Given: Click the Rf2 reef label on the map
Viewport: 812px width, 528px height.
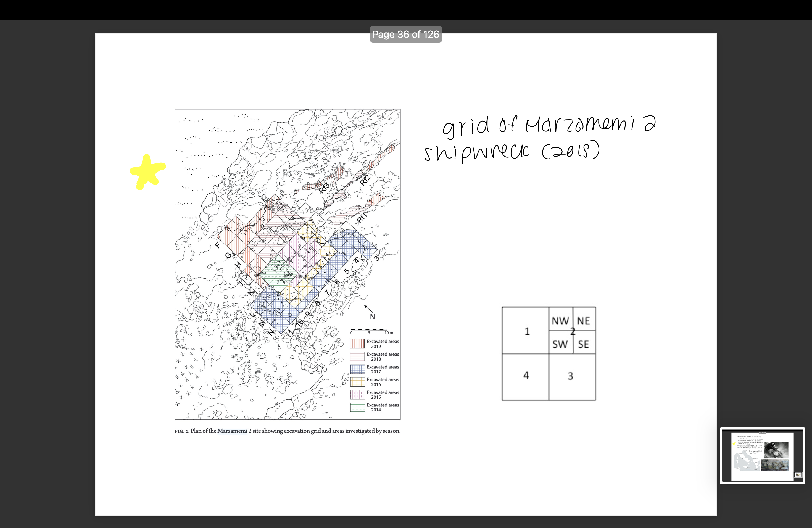Looking at the screenshot, I should tap(365, 180).
